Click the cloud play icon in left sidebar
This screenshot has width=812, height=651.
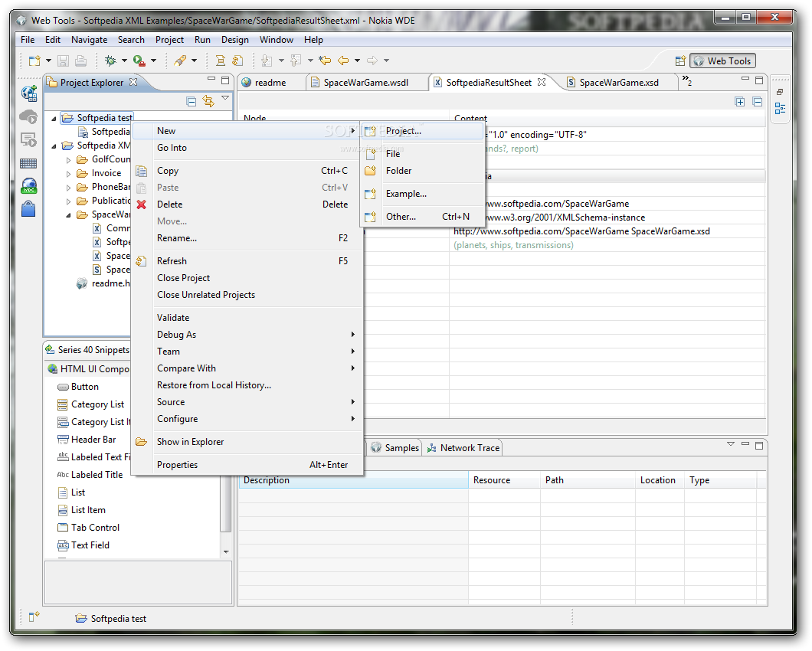click(28, 117)
